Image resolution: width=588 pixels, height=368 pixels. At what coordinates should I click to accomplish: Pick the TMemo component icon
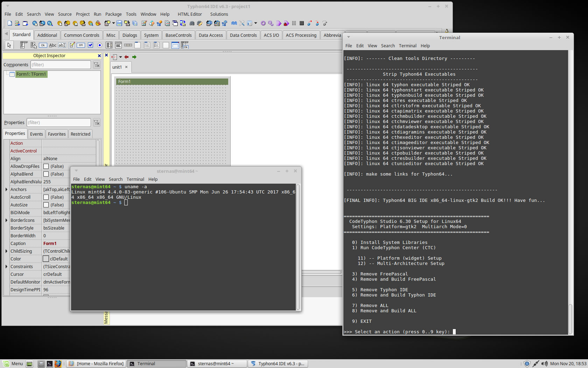(x=72, y=45)
